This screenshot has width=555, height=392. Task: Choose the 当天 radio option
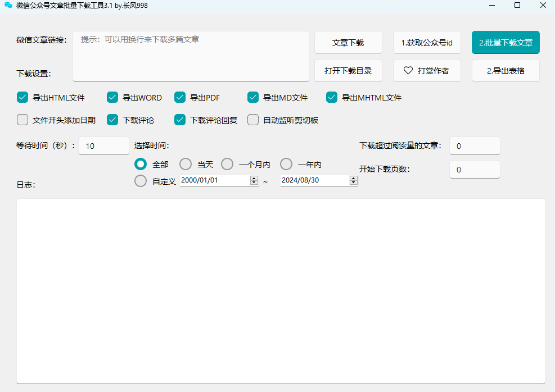pyautogui.click(x=186, y=164)
